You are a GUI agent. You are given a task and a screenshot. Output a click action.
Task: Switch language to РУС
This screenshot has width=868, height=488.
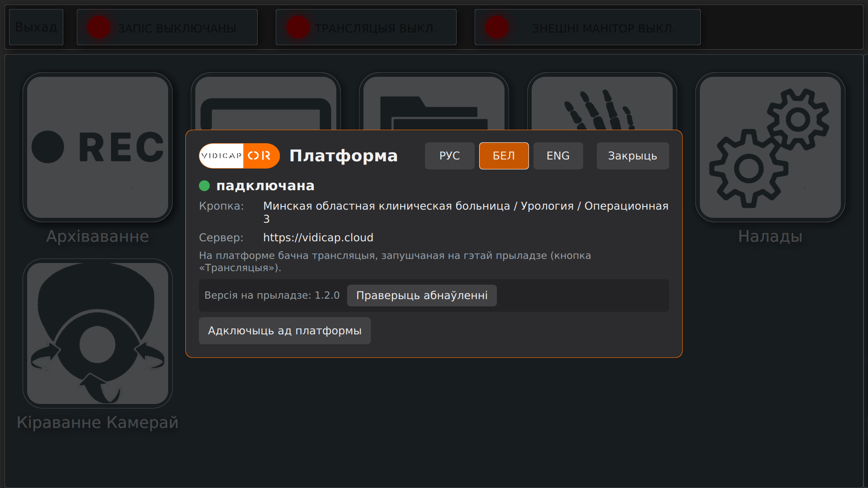pos(450,156)
